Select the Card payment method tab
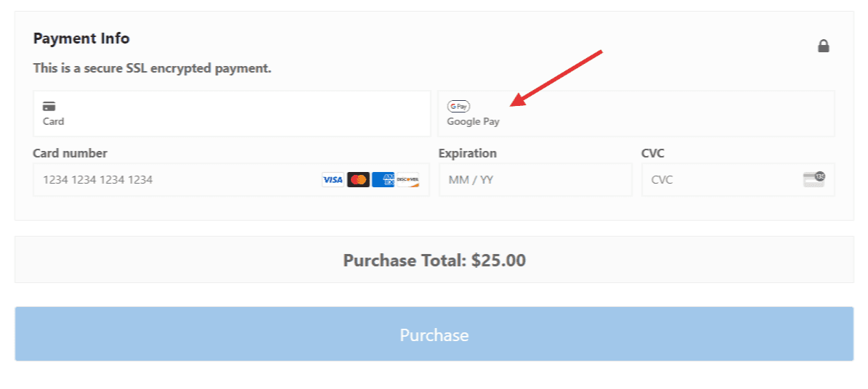This screenshot has height=389, width=868. click(232, 113)
